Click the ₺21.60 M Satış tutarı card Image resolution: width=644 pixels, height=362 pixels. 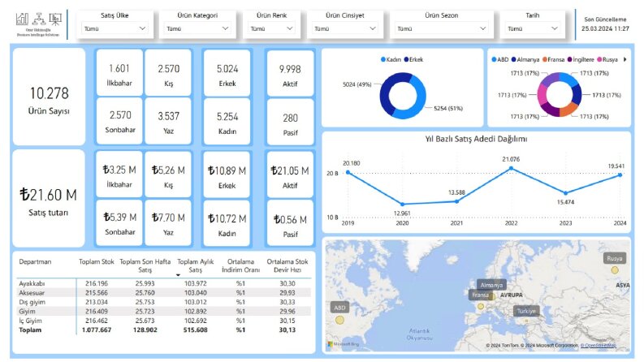coord(49,198)
